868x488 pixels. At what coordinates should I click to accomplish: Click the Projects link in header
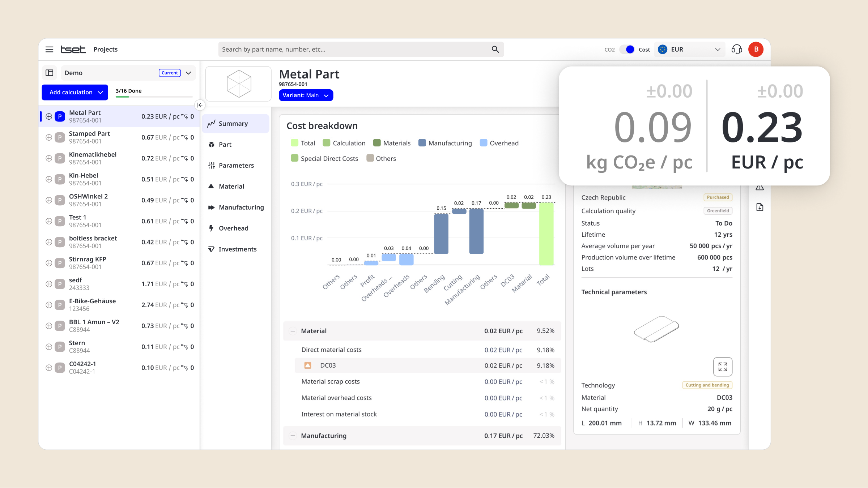(105, 50)
